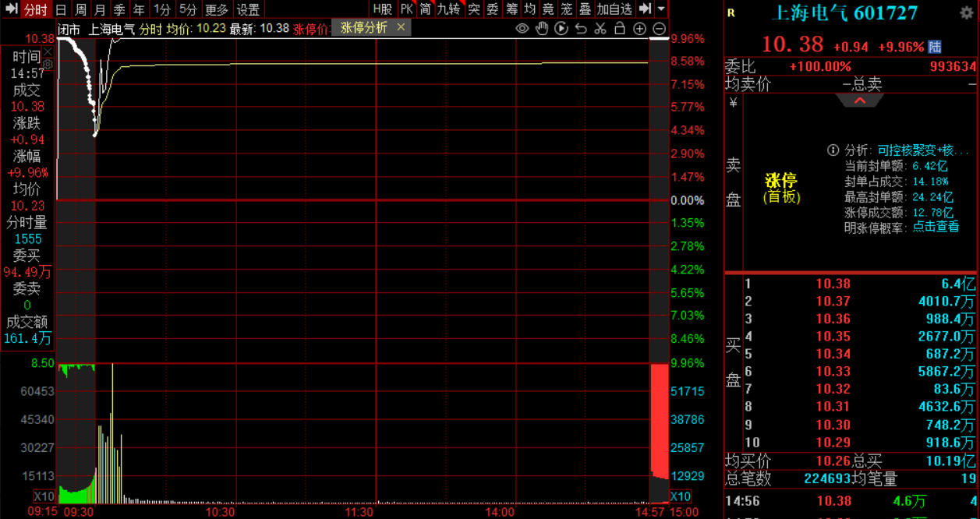Viewport: 980px width, 519px height.
Task: Click the 14:56 trade tick row
Action: pos(851,501)
